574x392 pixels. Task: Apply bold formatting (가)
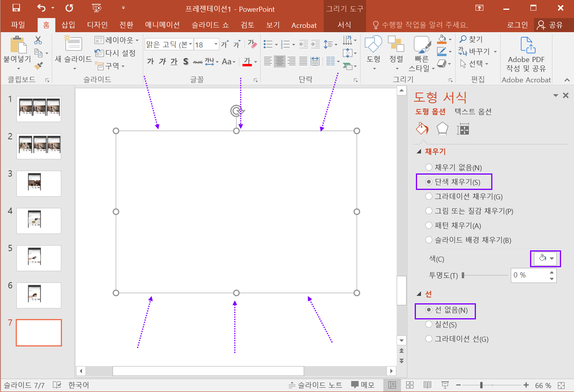150,62
